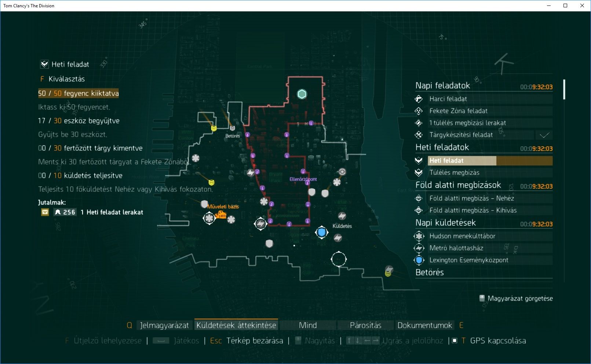Click the Q previous-tab key hint
The height and width of the screenshot is (364, 591).
pos(129,325)
